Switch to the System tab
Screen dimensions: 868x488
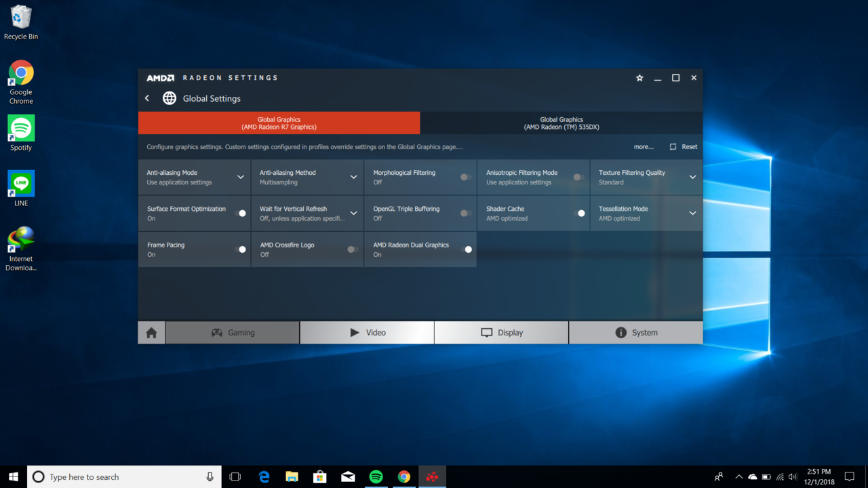635,333
